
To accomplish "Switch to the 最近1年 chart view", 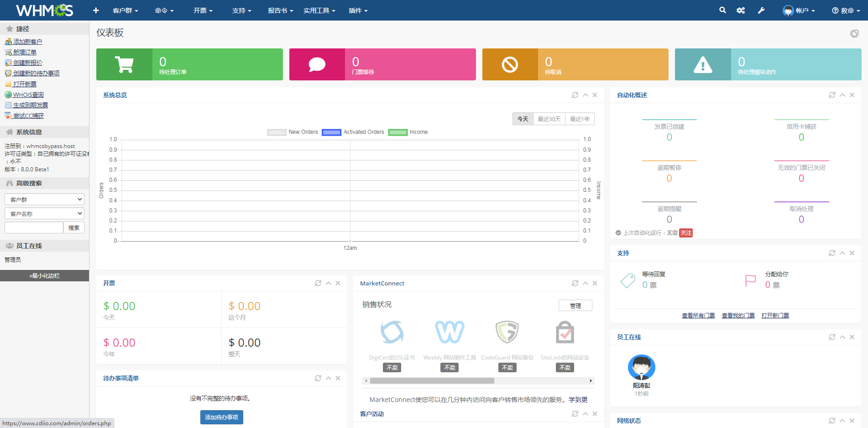I will pos(580,118).
